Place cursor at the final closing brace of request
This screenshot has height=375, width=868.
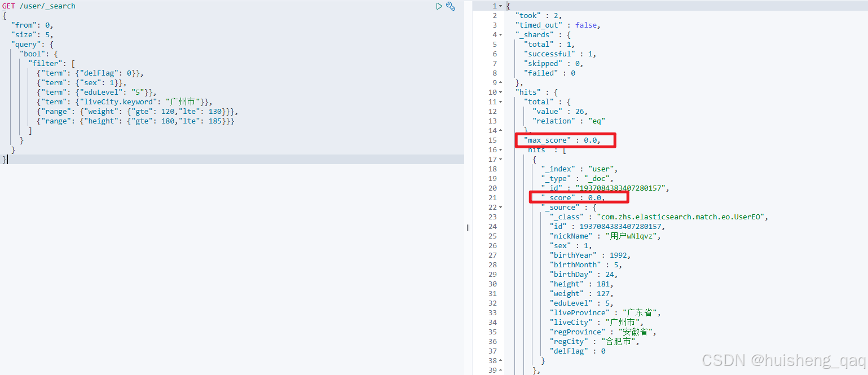(x=5, y=160)
